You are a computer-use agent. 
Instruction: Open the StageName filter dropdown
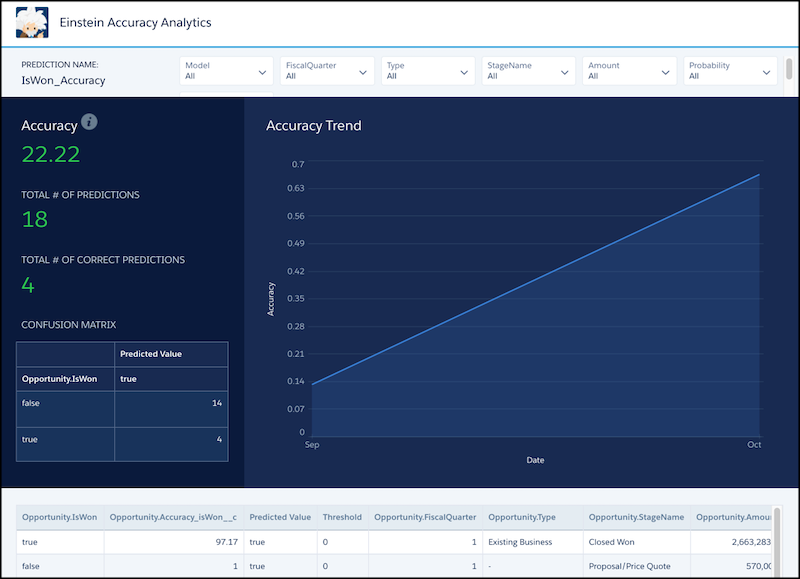point(529,71)
